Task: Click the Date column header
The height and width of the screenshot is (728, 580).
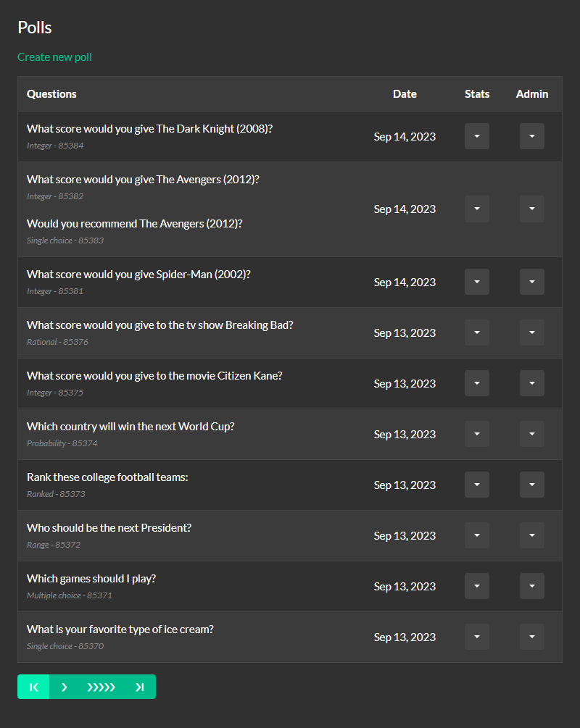Action: [x=405, y=93]
